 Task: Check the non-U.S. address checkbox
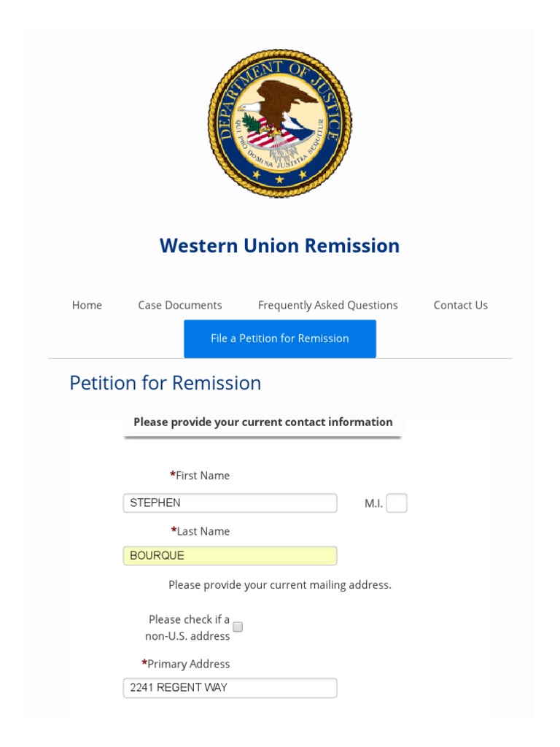[238, 627]
